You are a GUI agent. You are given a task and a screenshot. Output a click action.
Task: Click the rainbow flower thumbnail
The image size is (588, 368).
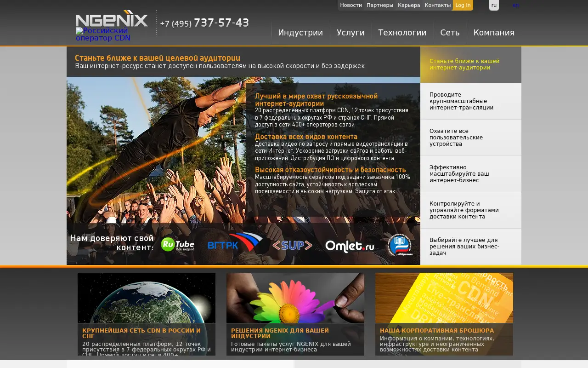(x=295, y=298)
